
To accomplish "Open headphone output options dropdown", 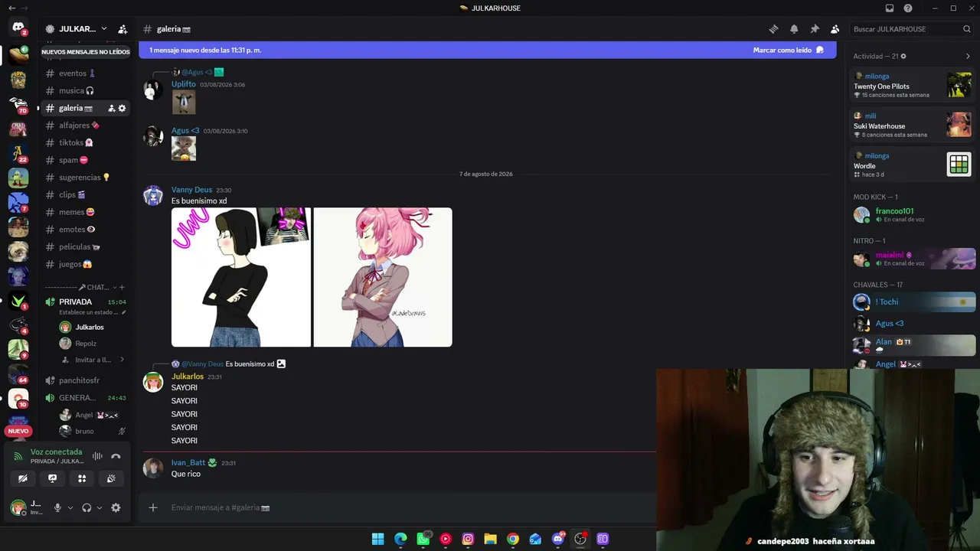I will point(100,507).
